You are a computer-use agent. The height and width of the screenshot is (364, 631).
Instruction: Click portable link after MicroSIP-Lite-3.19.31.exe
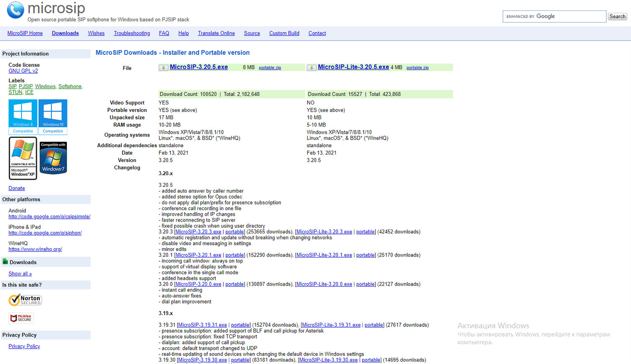374,325
